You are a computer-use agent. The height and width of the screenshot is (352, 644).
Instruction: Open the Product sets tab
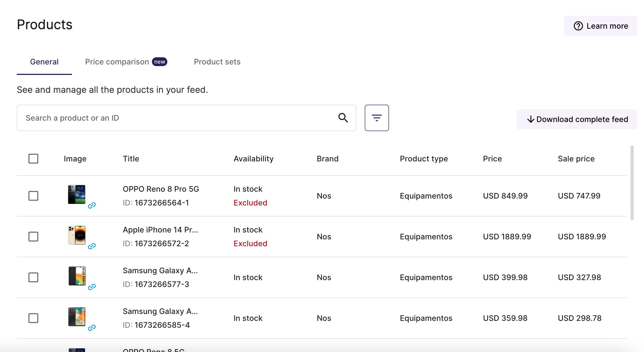[217, 62]
